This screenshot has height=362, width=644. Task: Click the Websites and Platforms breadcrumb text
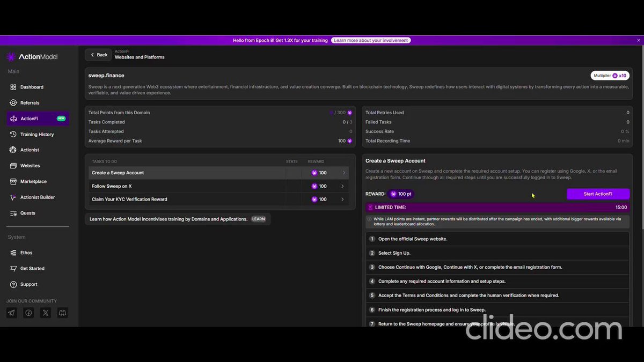tap(140, 57)
